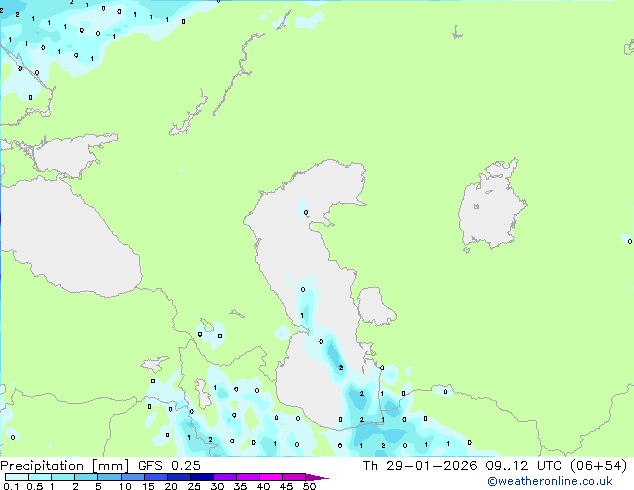Pick the 2–5 mm legend swatch
The width and height of the screenshot is (634, 490).
pos(86,477)
